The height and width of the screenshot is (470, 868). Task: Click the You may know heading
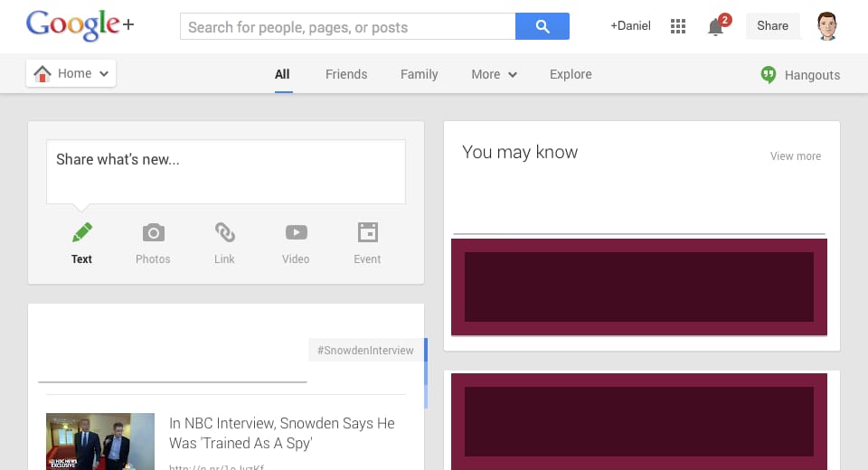[x=520, y=152]
